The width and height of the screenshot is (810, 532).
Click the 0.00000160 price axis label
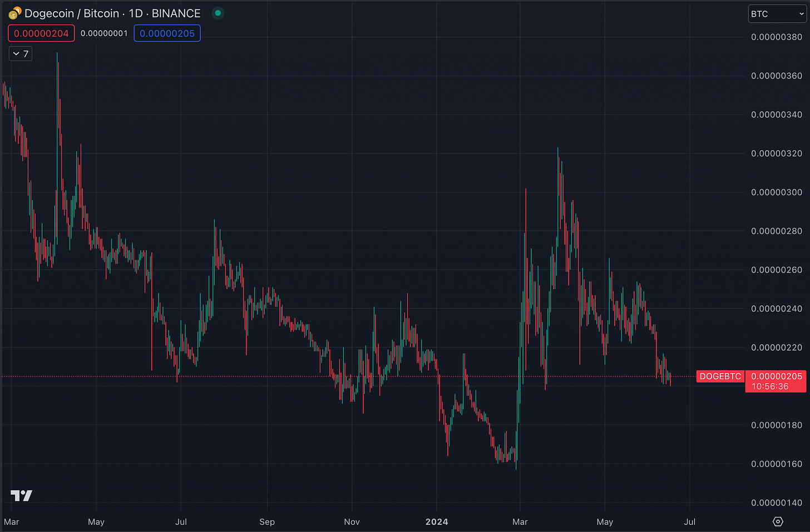tap(777, 464)
